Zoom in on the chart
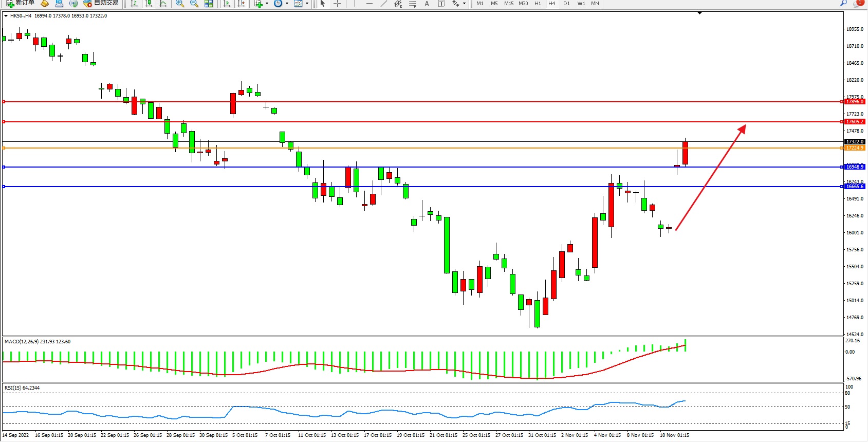 click(180, 4)
